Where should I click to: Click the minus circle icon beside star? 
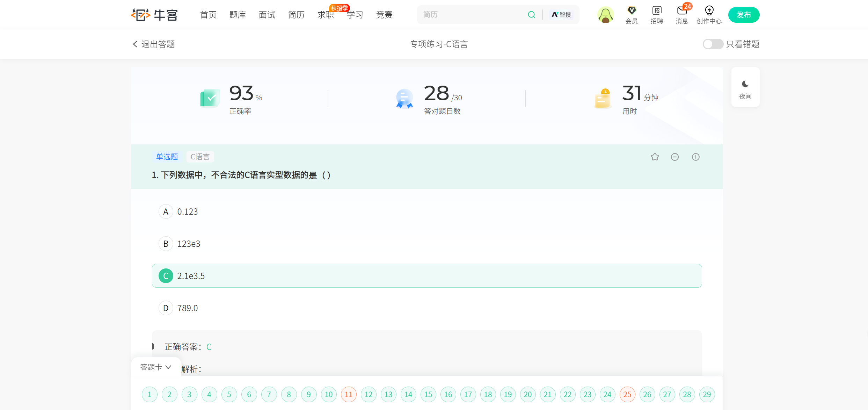click(x=675, y=157)
